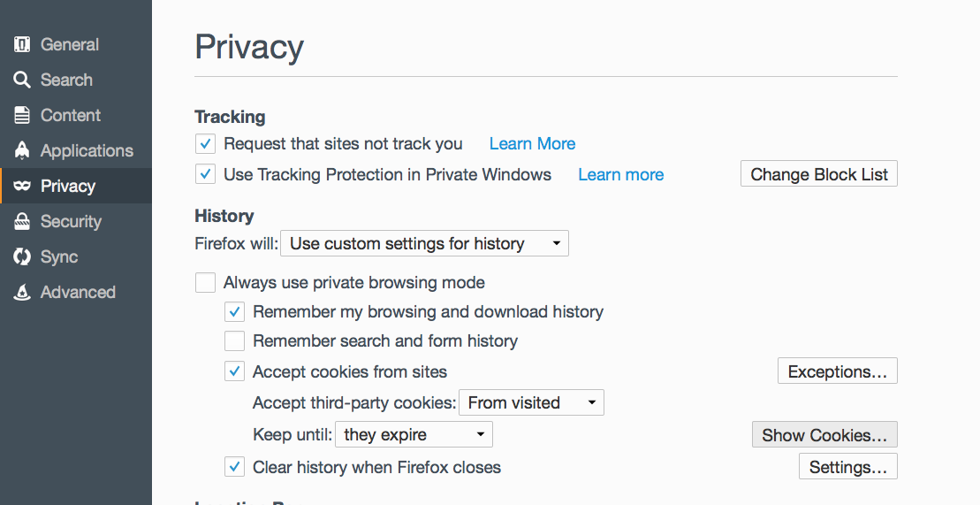This screenshot has height=505, width=980.
Task: Uncheck Request that sites not track you
Action: (205, 143)
